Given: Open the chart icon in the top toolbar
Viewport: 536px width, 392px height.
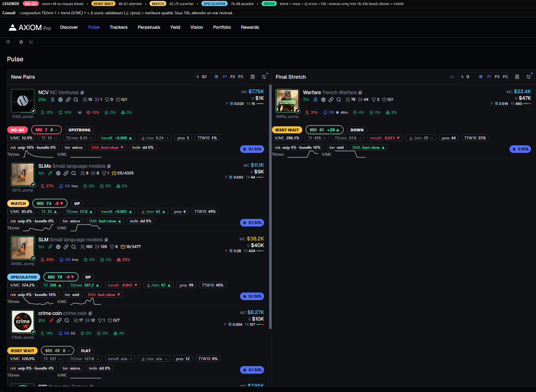Looking at the screenshot, I should click(31, 41).
